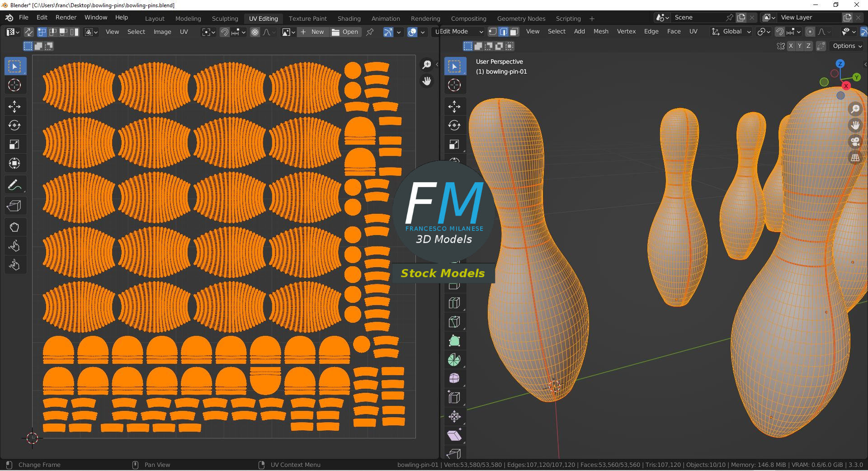Select the Annotate tool in UV editor
This screenshot has height=471, width=868.
(x=14, y=185)
